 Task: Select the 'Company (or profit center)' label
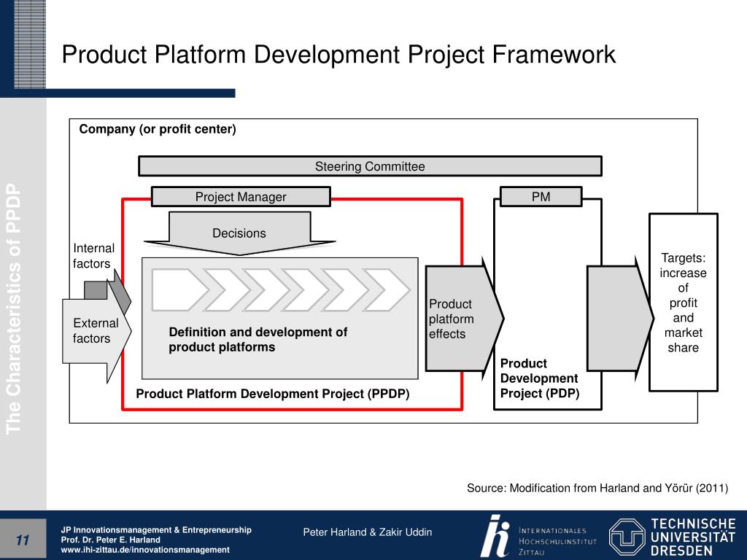pyautogui.click(x=158, y=129)
